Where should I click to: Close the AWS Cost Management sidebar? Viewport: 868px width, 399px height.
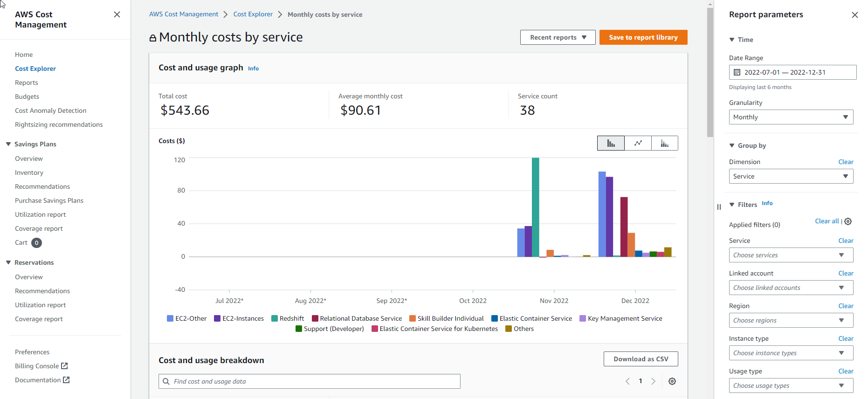pos(117,14)
